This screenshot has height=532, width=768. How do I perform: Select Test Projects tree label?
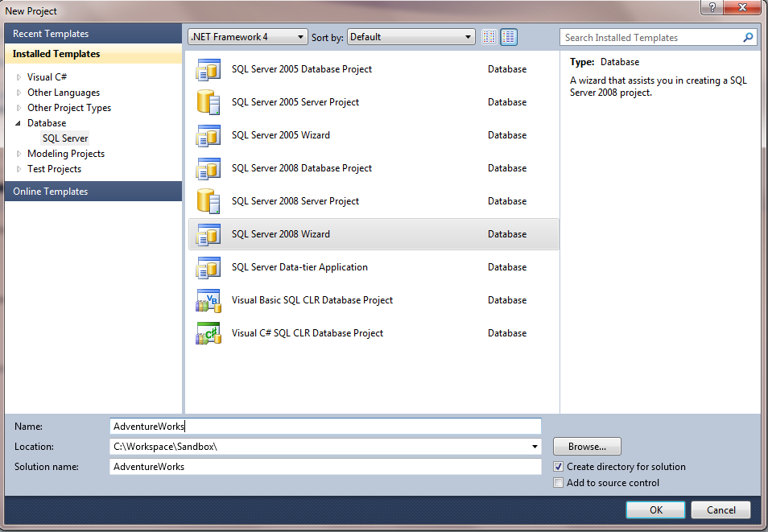click(x=54, y=168)
